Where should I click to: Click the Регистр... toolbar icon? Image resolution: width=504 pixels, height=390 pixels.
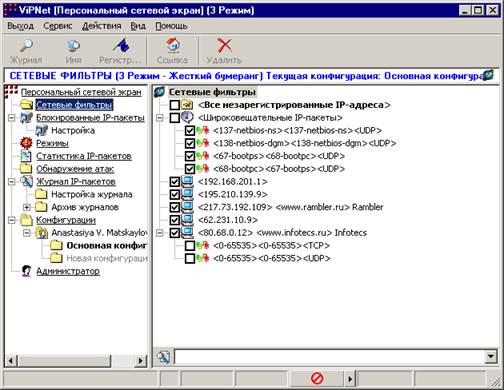pyautogui.click(x=121, y=45)
